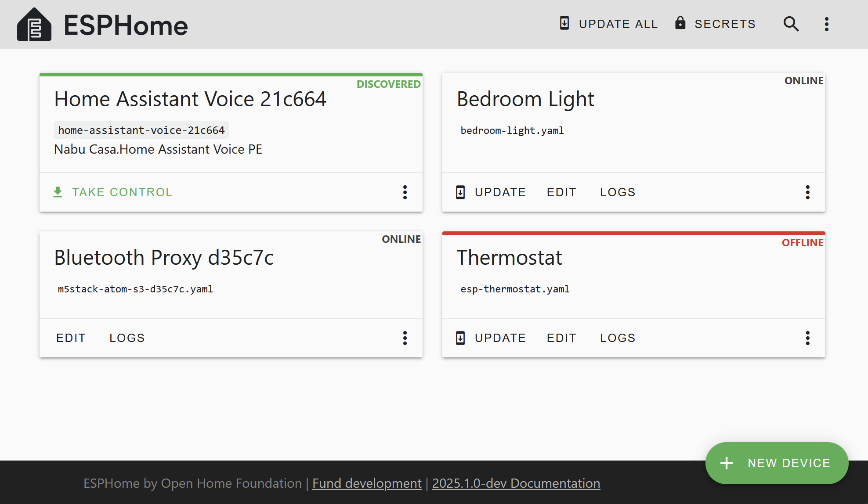
Task: Click EDIT on Thermostat card
Action: 561,337
